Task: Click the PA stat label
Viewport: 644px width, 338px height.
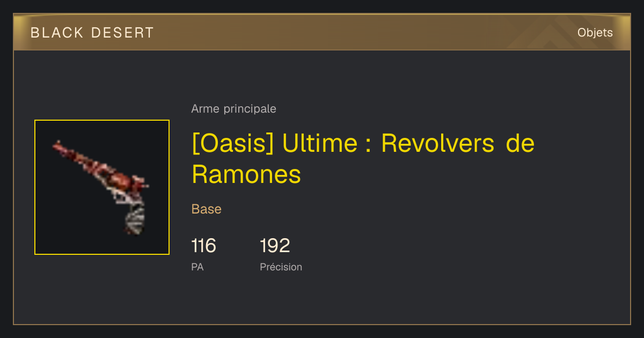Action: 197,267
